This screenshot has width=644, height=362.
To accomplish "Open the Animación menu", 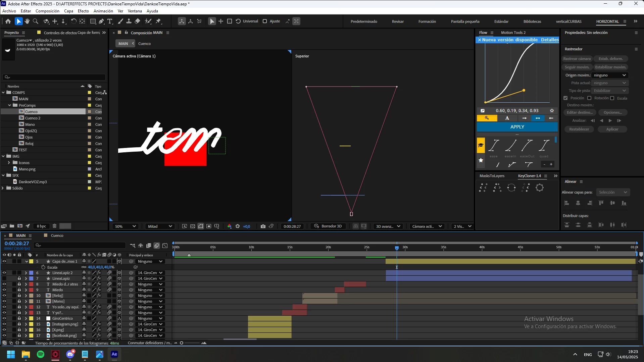I will coord(103,11).
